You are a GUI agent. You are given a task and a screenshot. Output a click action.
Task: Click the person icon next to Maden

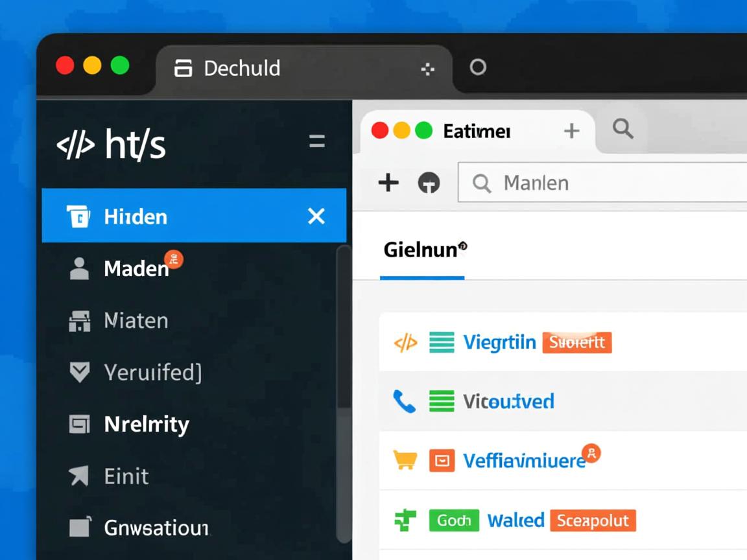79,268
